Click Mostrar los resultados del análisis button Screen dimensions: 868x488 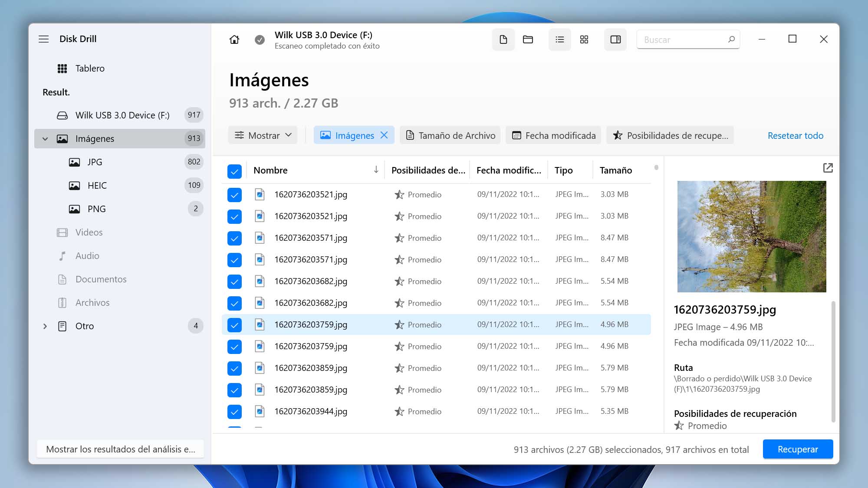pyautogui.click(x=121, y=449)
